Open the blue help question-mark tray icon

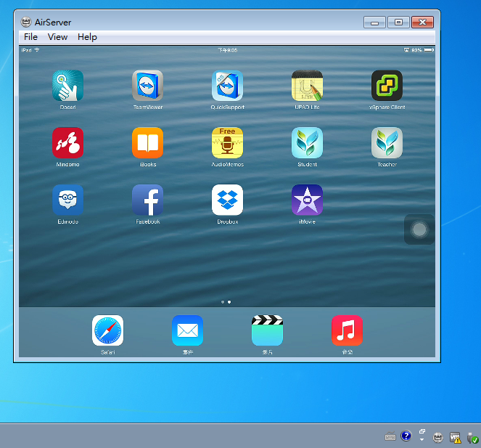pos(406,436)
